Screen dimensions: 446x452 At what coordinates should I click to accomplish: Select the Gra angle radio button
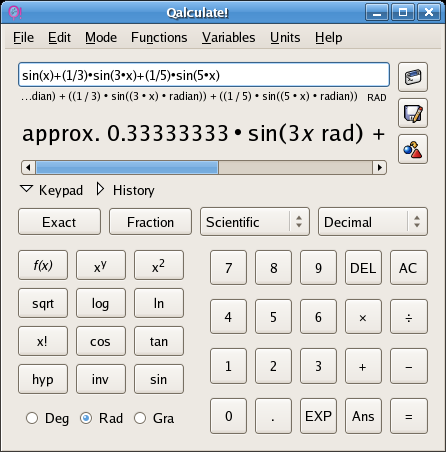[140, 418]
